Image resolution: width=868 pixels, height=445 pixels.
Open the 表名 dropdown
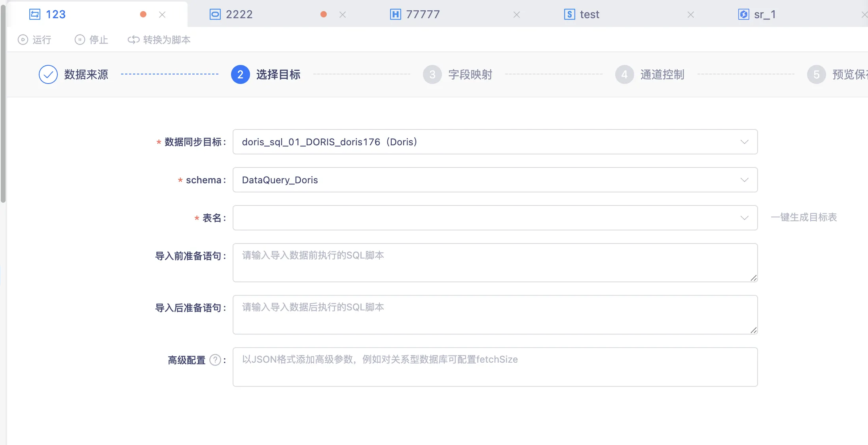(495, 218)
